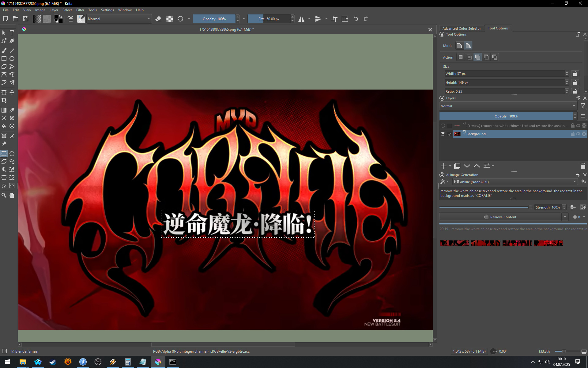Screen dimensions: 588x368
Task: Open the add layer type dropdown arrow
Action: (450, 166)
